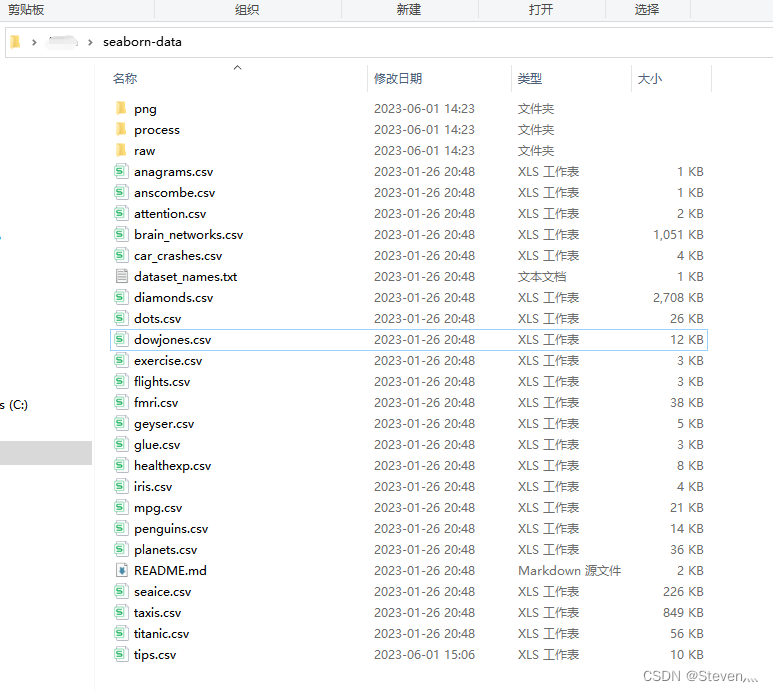773x692 pixels.
Task: Click the dots.csv file icon
Action: coord(121,318)
